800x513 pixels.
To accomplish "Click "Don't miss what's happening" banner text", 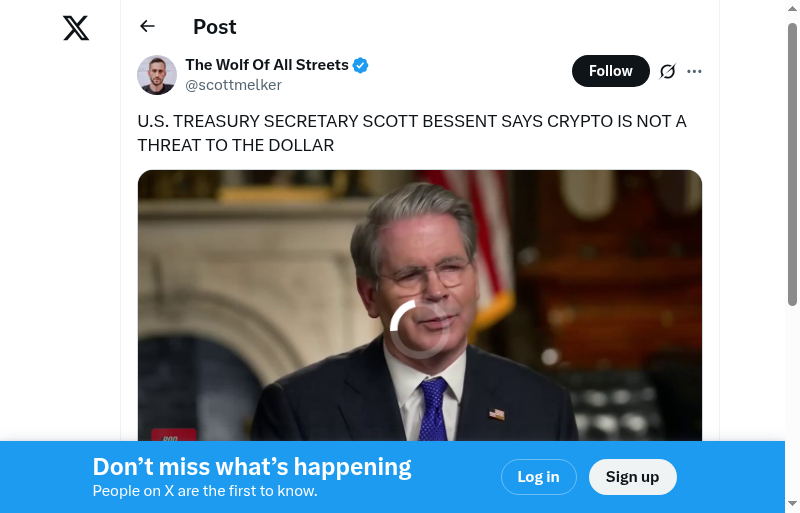I will click(x=252, y=467).
